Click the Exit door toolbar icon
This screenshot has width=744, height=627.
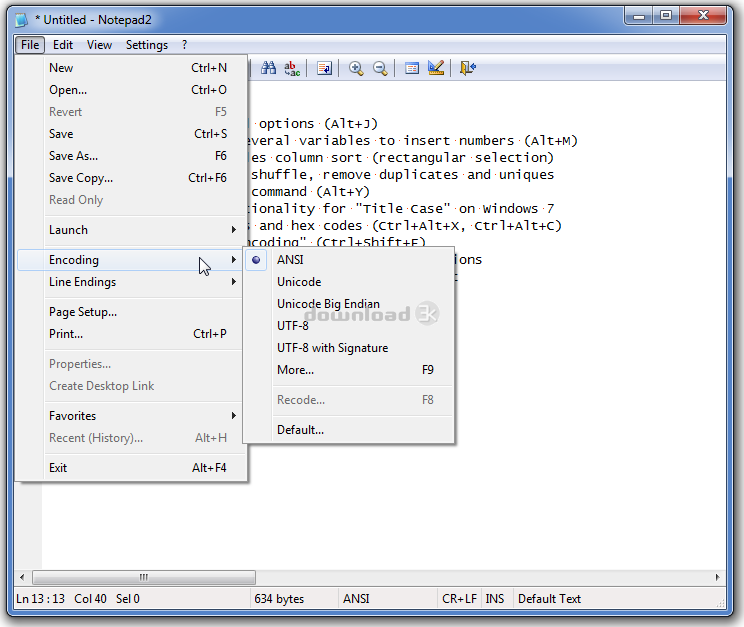[468, 68]
